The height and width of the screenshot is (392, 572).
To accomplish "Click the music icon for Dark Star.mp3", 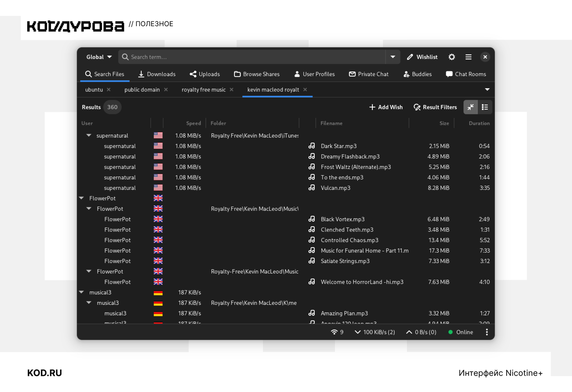I will pos(312,146).
